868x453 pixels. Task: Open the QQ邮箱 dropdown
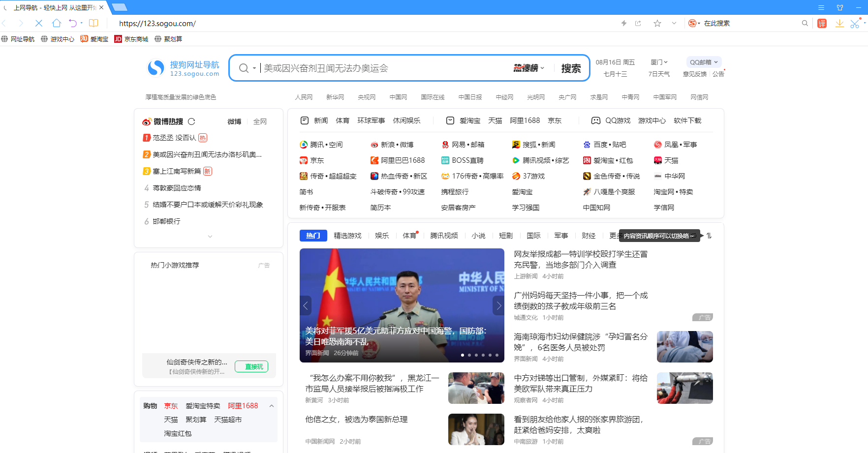704,62
